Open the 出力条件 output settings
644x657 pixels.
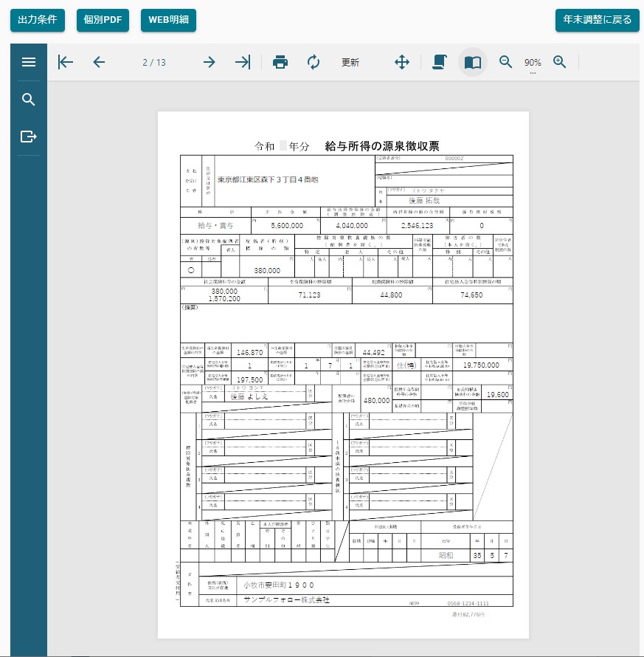pos(38,20)
